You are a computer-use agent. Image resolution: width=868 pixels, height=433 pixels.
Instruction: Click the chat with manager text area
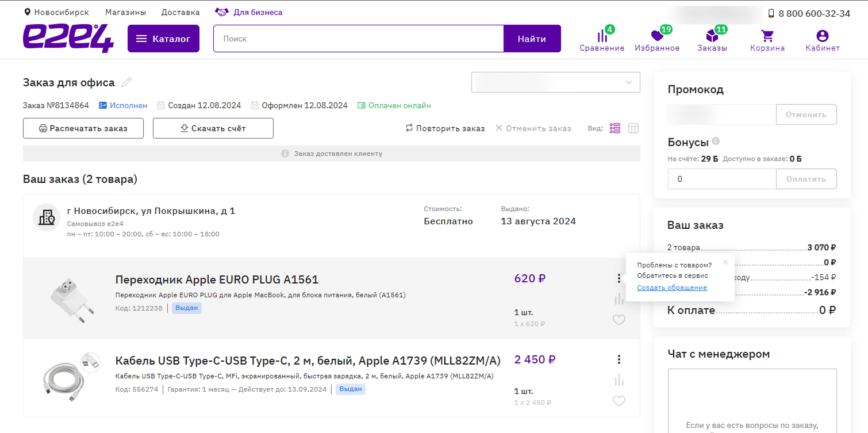(752, 401)
